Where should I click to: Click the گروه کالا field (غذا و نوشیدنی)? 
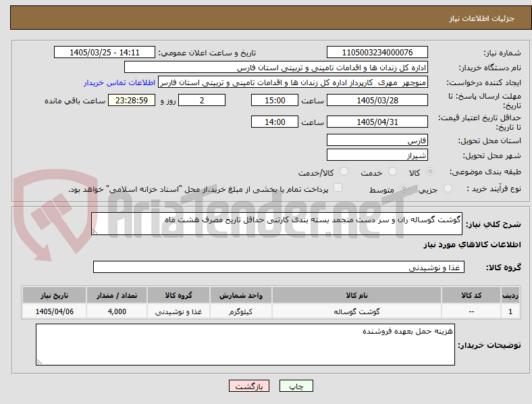279,267
